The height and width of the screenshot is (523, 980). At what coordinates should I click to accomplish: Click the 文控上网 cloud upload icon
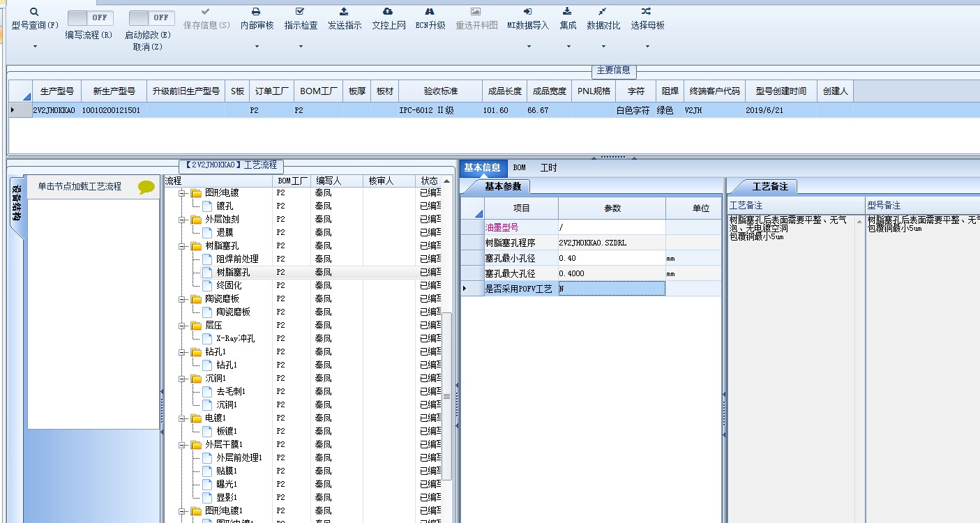pyautogui.click(x=388, y=12)
